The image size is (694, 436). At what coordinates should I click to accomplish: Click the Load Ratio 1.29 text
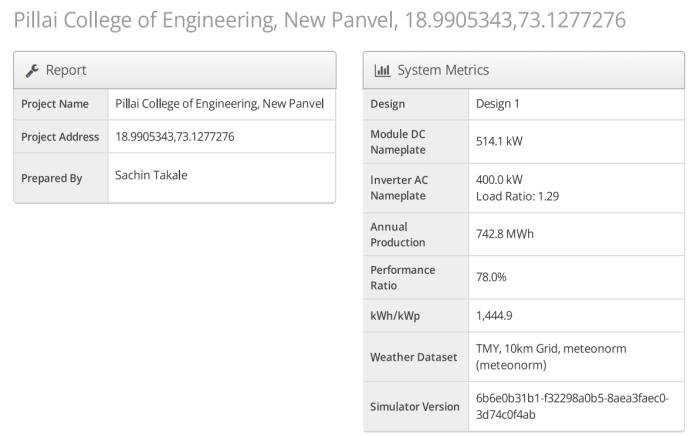point(517,196)
